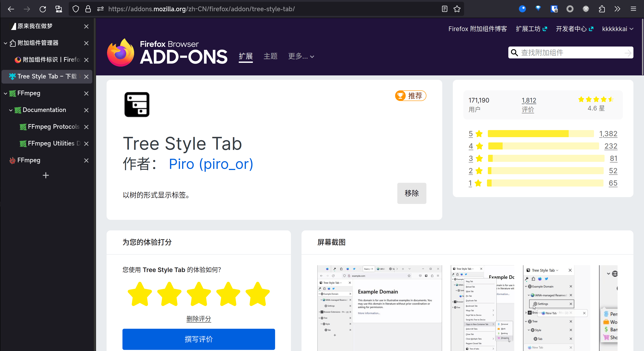Open the 主题 navigation tab
Viewport: 644px width, 351px height.
point(270,56)
